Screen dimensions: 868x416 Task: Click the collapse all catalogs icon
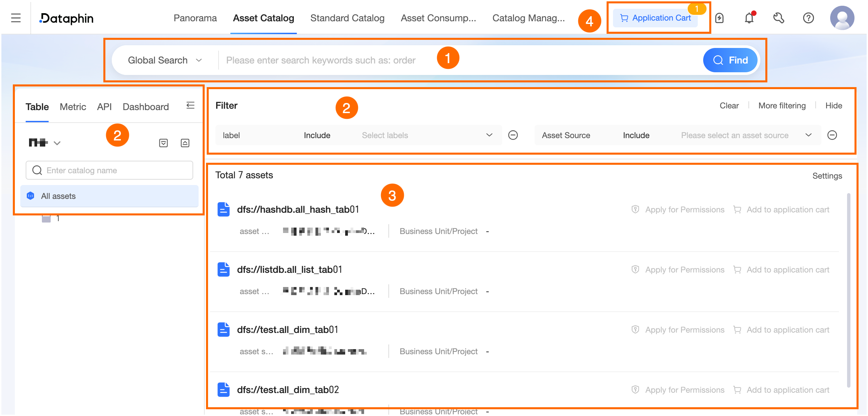(x=185, y=143)
